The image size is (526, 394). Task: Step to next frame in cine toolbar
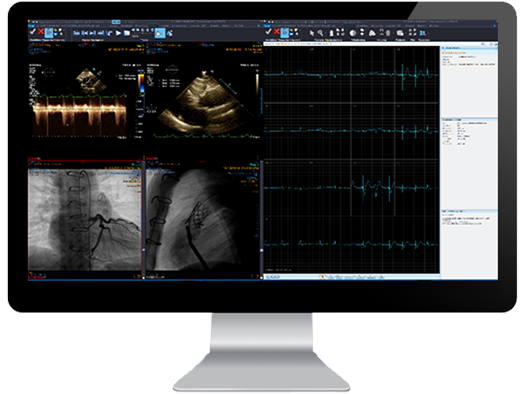[x=93, y=33]
